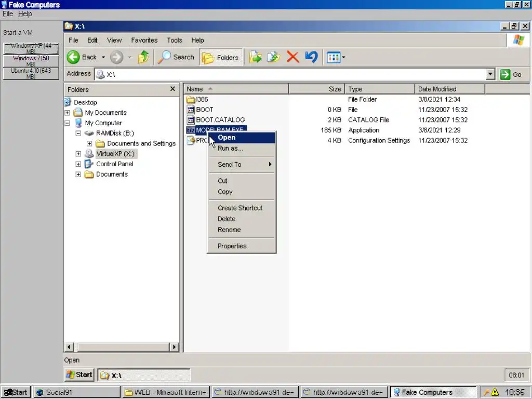Viewport: 532px width, 399px height.
Task: Sort by the Name column header
Action: pos(236,89)
